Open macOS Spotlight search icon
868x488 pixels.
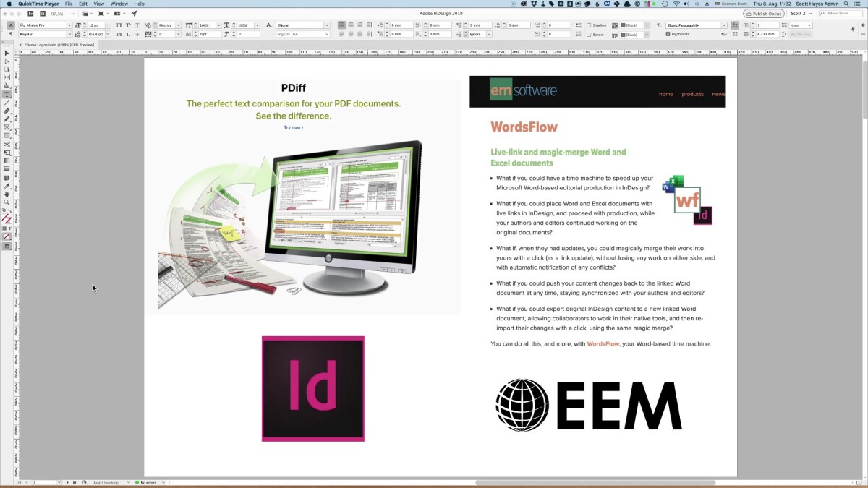(x=846, y=4)
